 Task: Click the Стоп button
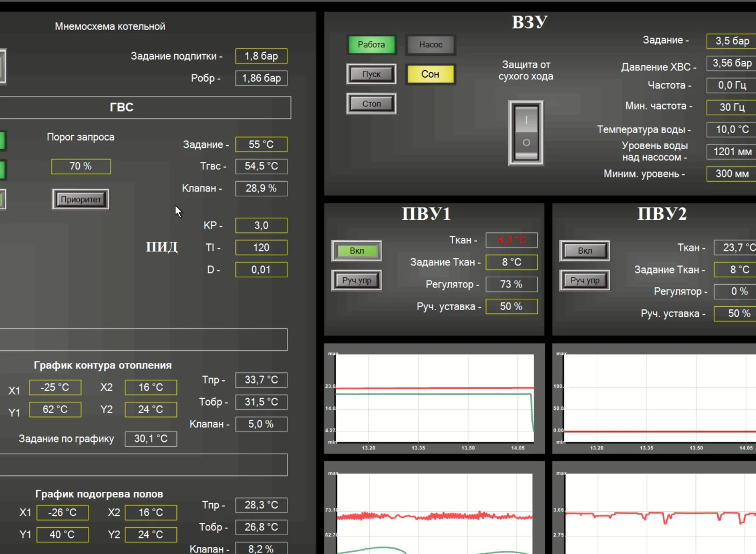point(372,104)
